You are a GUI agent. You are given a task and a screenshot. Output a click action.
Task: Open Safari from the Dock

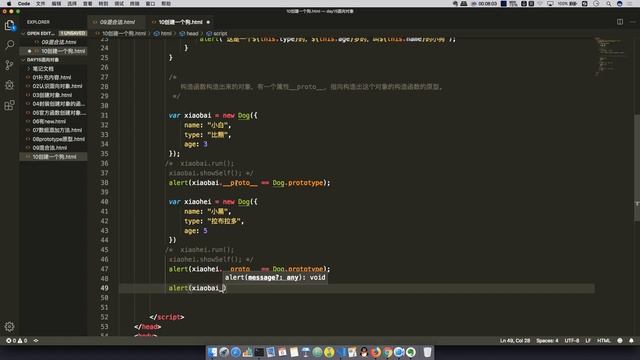pyautogui.click(x=236, y=352)
